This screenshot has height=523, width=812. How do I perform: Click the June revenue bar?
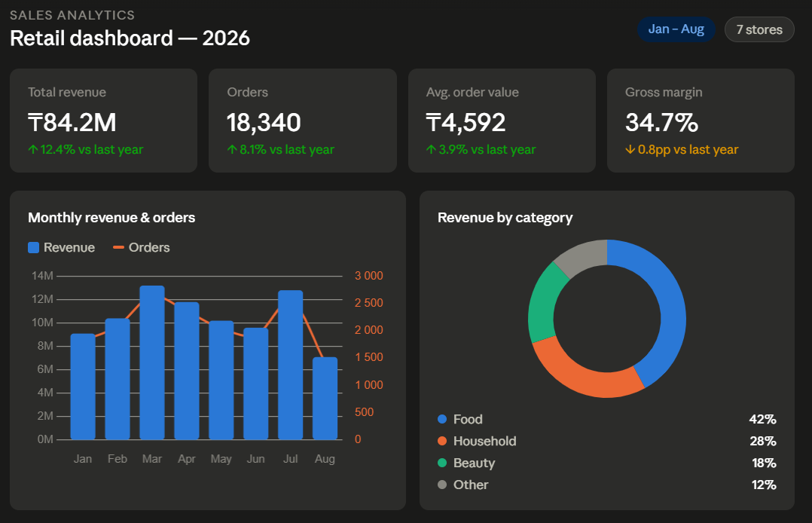pyautogui.click(x=256, y=384)
